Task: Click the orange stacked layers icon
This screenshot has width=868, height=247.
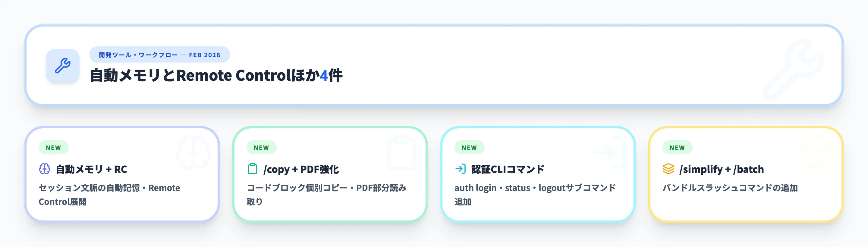Action: point(668,169)
